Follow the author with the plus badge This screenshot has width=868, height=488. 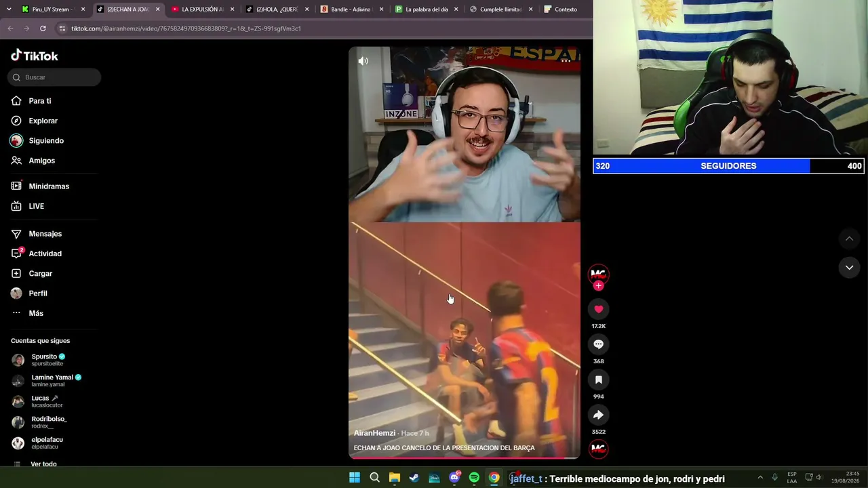click(x=598, y=286)
